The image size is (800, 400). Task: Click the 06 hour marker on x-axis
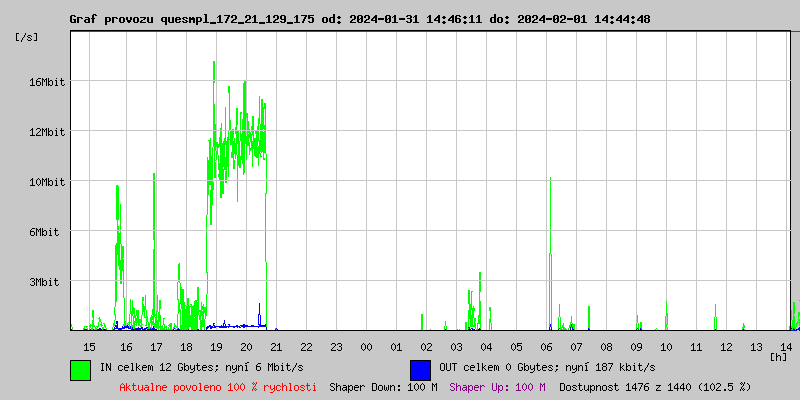pyautogui.click(x=546, y=346)
